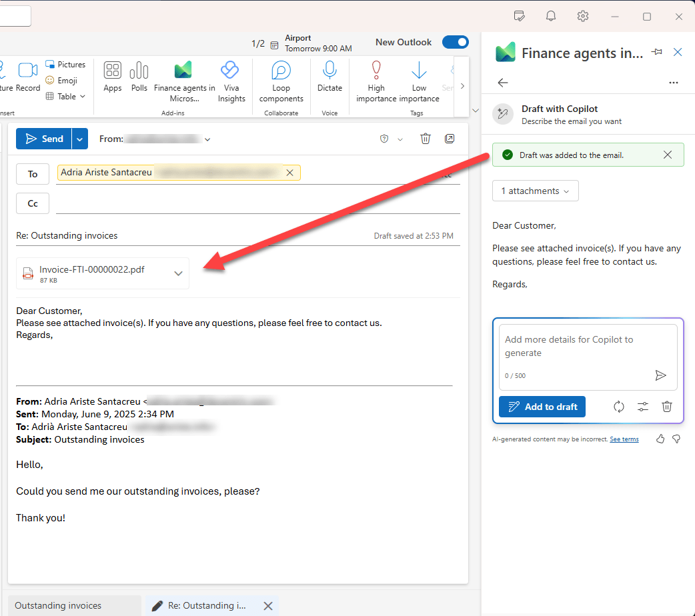Open the sensitivity shield icon

[x=384, y=139]
